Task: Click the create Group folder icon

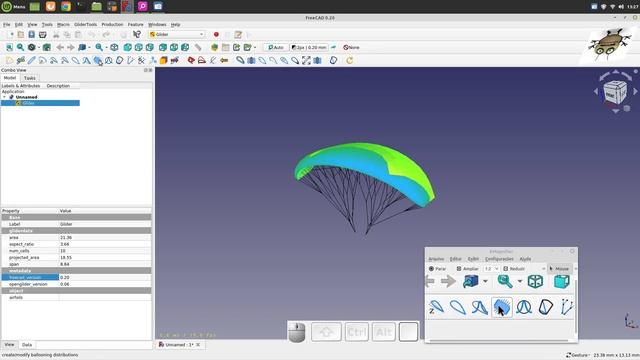Action: [225, 47]
